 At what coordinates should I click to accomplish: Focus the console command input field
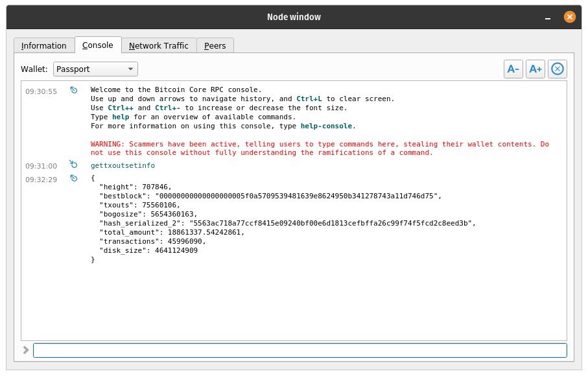click(300, 351)
